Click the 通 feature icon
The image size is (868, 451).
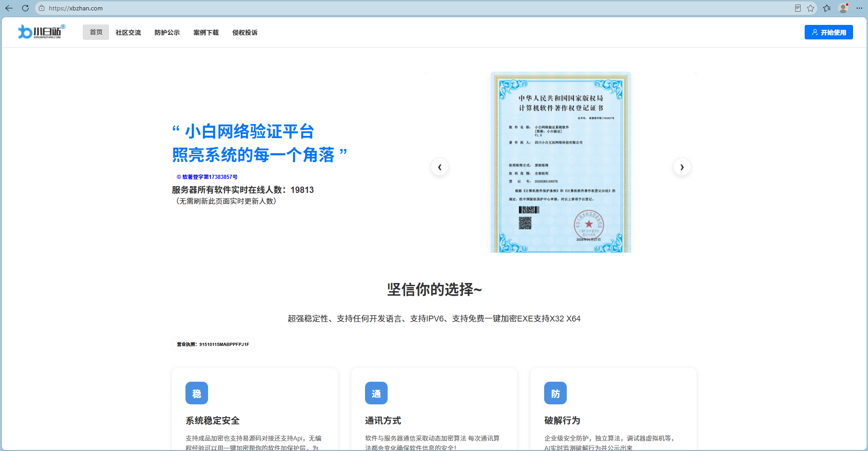click(x=376, y=393)
